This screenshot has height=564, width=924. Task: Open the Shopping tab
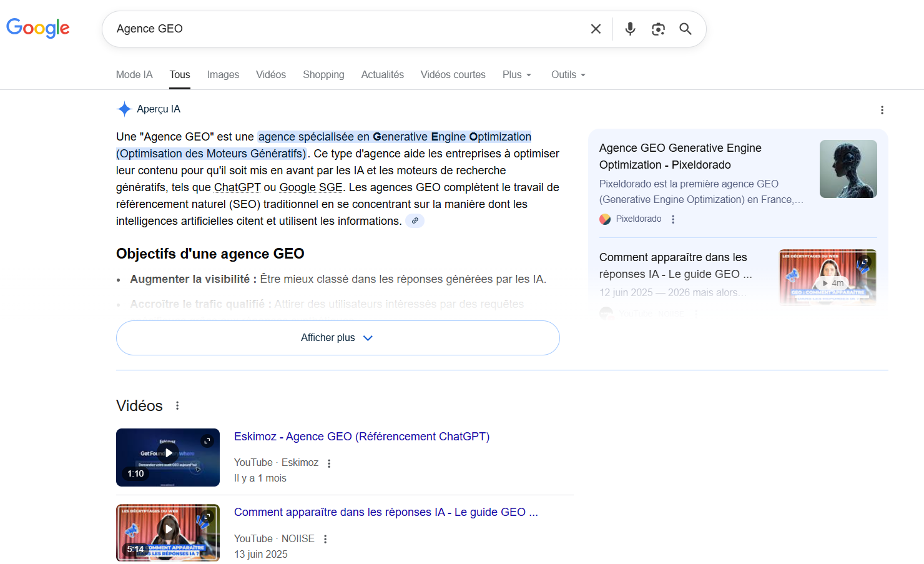(323, 74)
